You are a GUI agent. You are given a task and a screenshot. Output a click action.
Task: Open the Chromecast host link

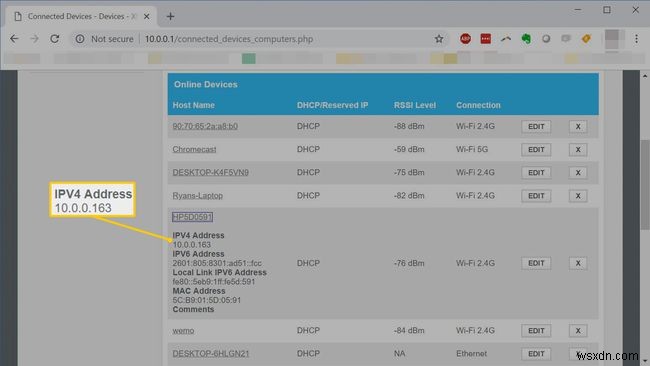tap(194, 149)
